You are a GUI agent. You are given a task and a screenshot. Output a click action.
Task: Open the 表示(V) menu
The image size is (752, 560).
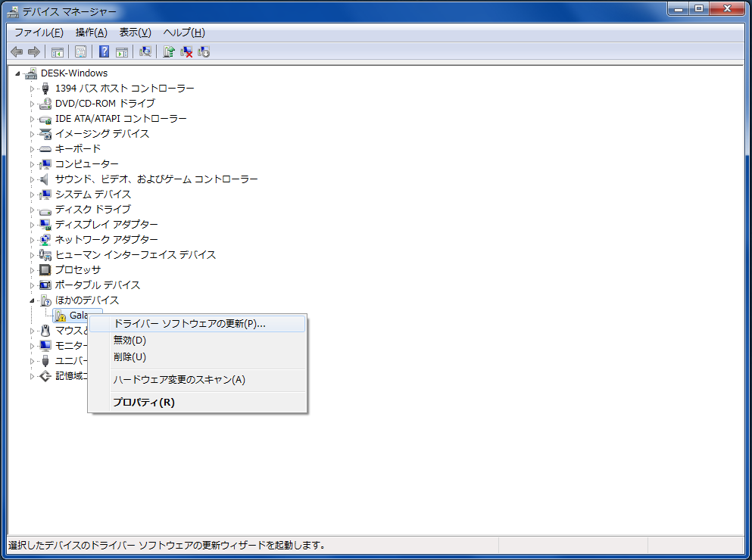[136, 33]
